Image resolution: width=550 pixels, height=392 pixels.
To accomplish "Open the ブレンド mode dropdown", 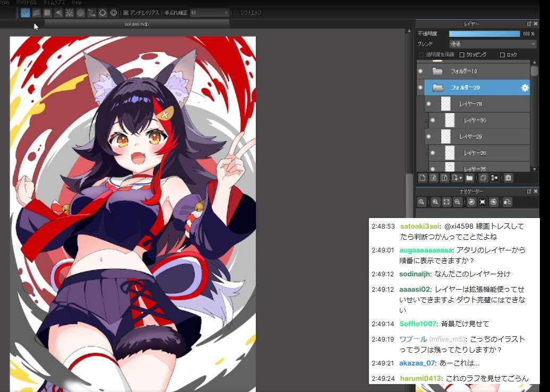I will 493,44.
